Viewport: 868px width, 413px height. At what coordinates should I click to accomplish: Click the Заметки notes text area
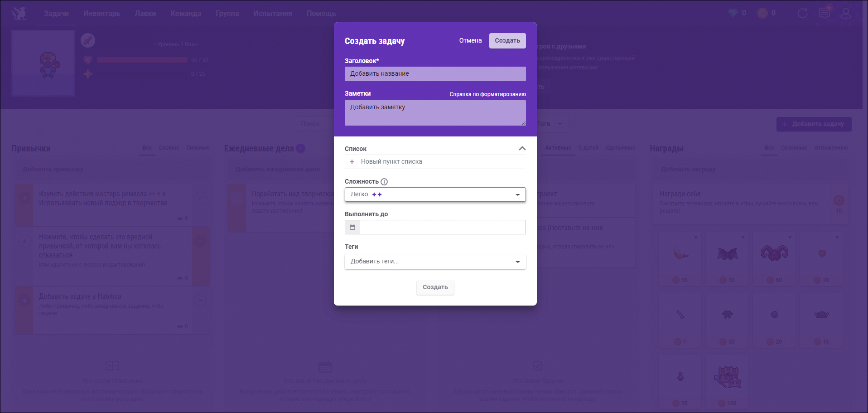tap(435, 113)
